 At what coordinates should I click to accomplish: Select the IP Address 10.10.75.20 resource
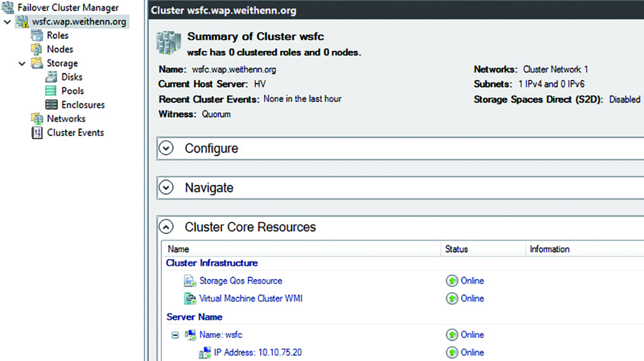[258, 353]
